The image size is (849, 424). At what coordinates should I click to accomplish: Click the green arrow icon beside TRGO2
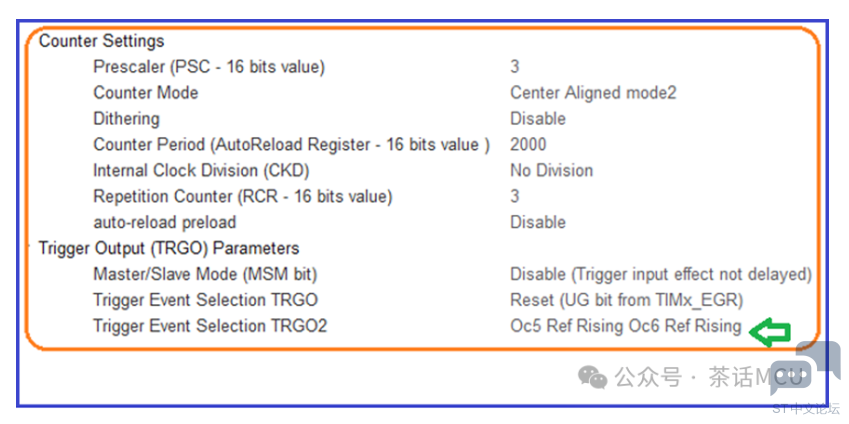[769, 332]
